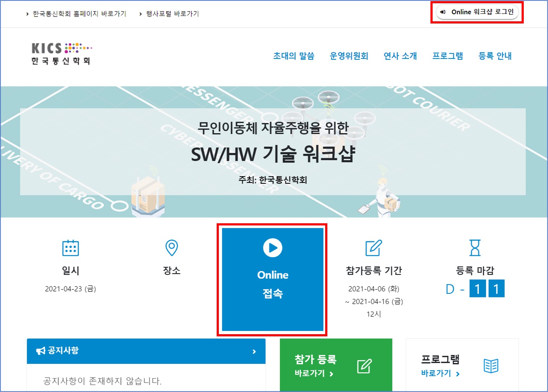
Task: Click the Online 워크샵 로그인 button
Action: [x=477, y=12]
